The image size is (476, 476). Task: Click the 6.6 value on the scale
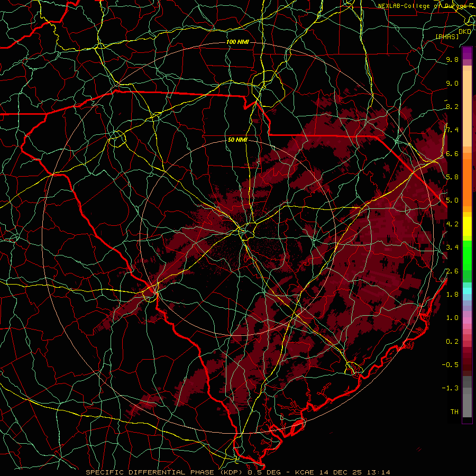click(x=452, y=154)
